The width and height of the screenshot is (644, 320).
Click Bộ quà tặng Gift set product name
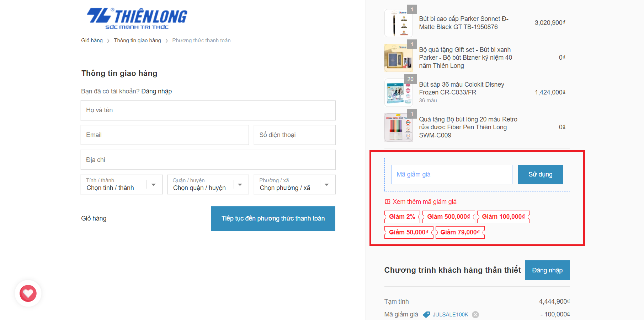coord(465,58)
